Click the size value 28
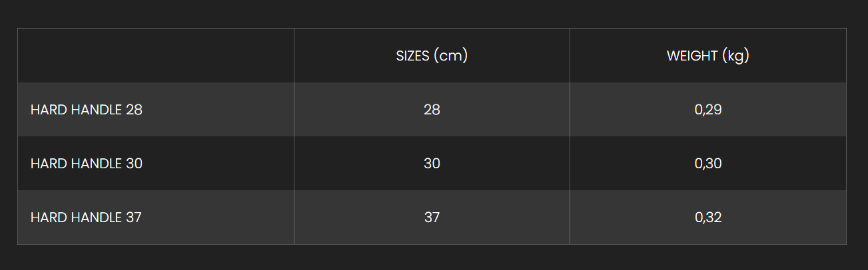Image resolution: width=868 pixels, height=270 pixels. (432, 110)
